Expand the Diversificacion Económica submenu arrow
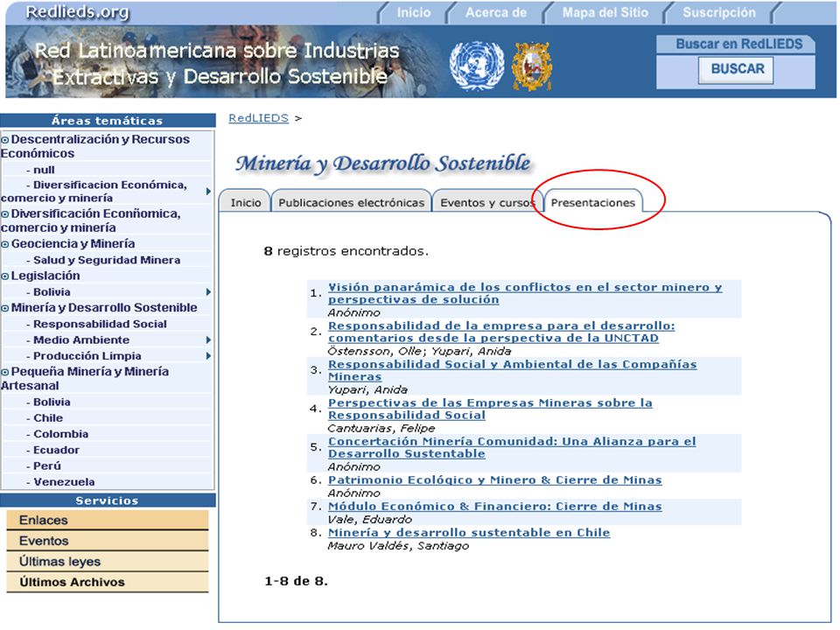Screen dimensions: 840x630 [208, 192]
